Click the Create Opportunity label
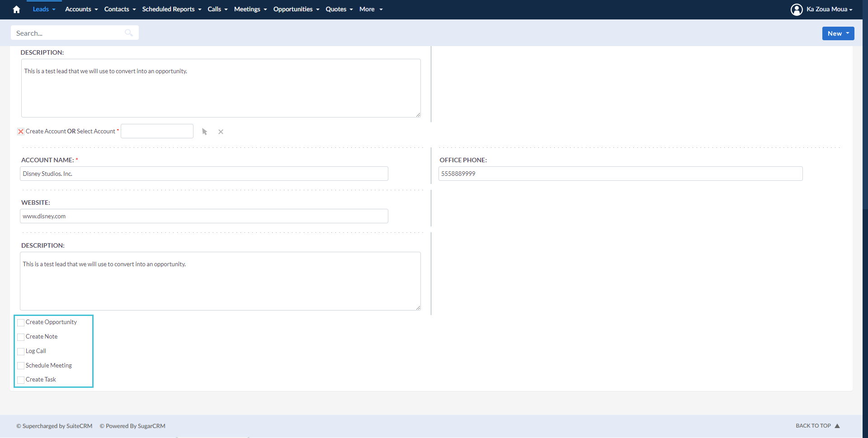 pyautogui.click(x=51, y=322)
